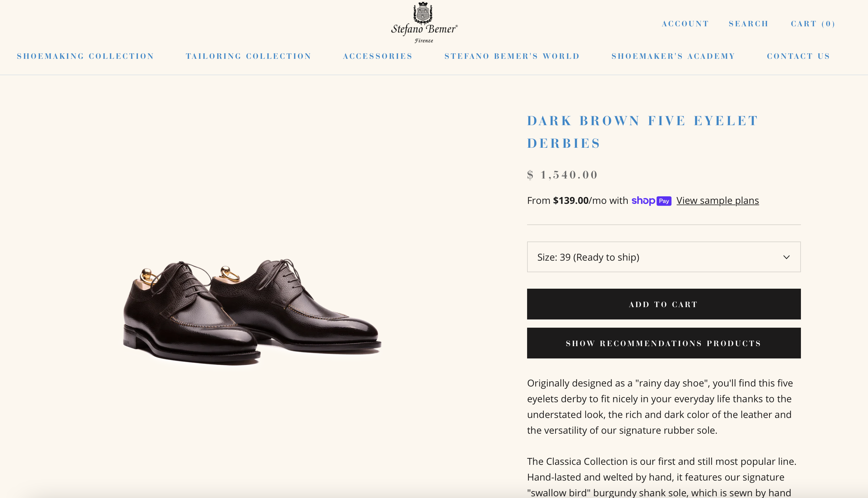Click View sample plans link

[x=717, y=200]
